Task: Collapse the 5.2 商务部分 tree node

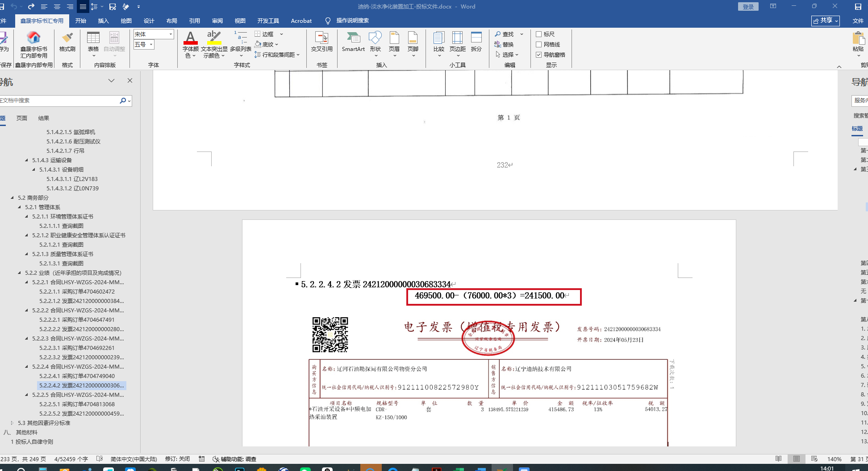Action: (x=12, y=198)
